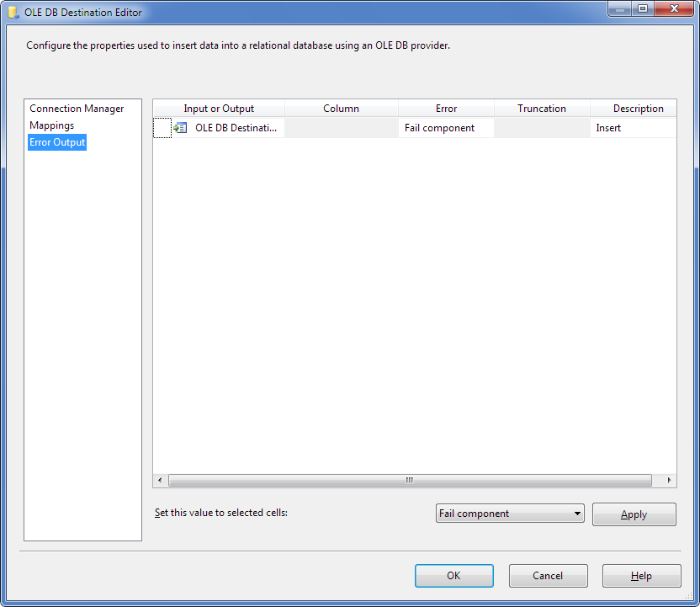Click the Input or Output column header
Image resolution: width=700 pixels, height=607 pixels.
pyautogui.click(x=219, y=109)
